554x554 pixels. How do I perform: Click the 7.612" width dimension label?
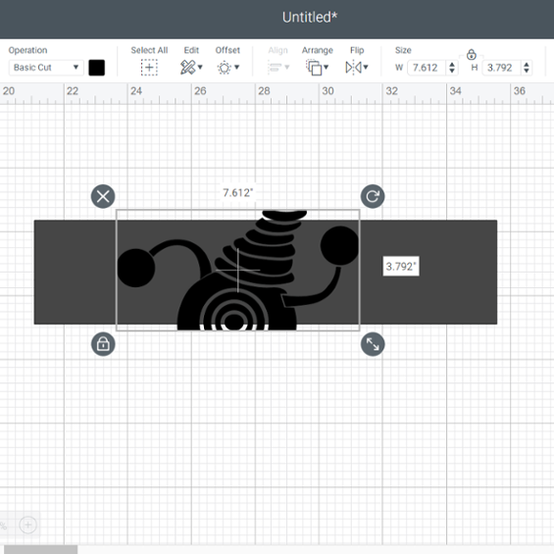[x=238, y=193]
